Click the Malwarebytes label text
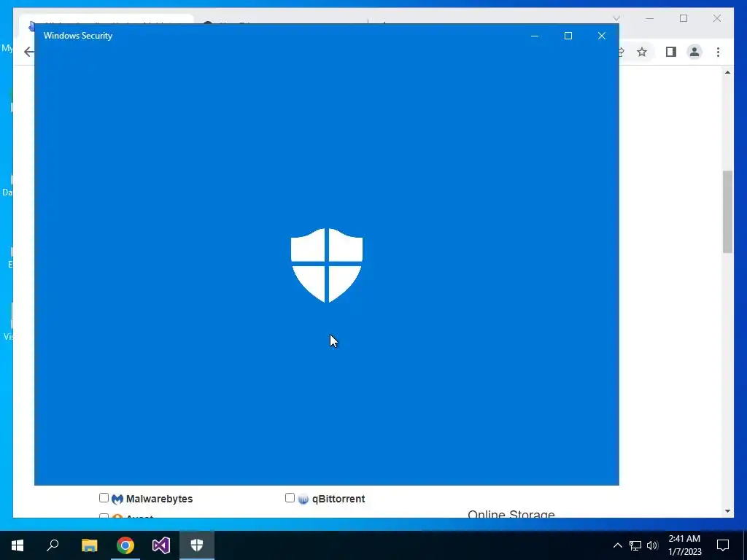This screenshot has width=747, height=560. pyautogui.click(x=159, y=499)
